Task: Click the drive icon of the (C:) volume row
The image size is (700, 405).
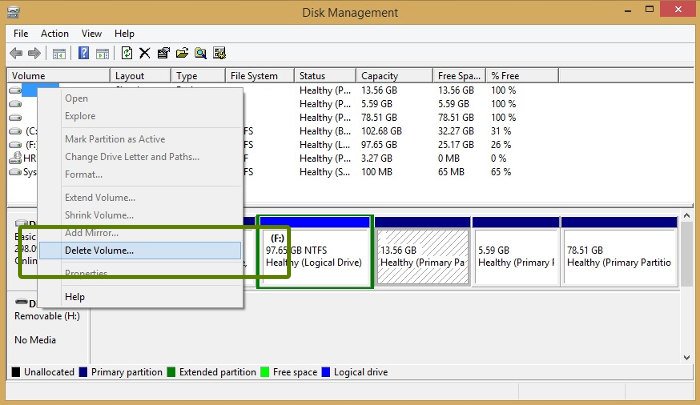Action: coord(15,131)
